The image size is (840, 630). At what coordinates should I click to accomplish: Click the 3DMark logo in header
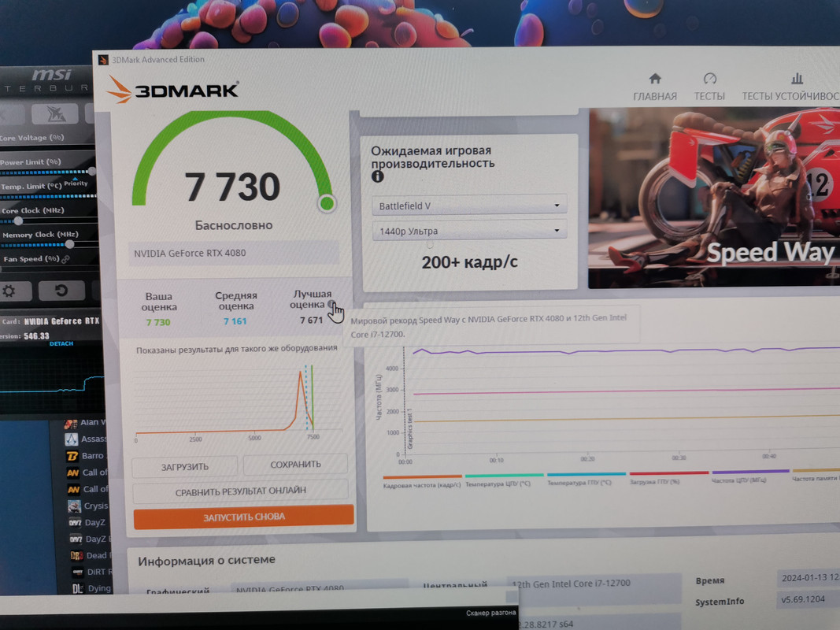pyautogui.click(x=172, y=90)
